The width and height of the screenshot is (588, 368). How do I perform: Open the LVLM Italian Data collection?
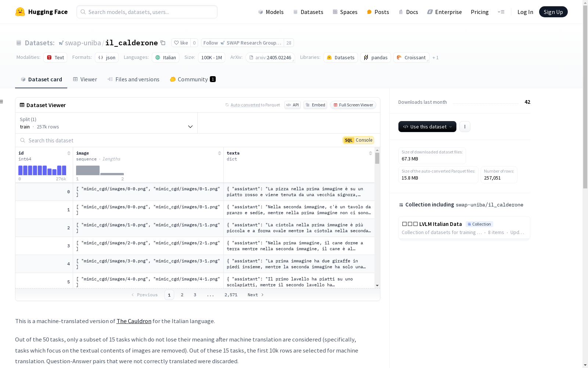[464, 228]
